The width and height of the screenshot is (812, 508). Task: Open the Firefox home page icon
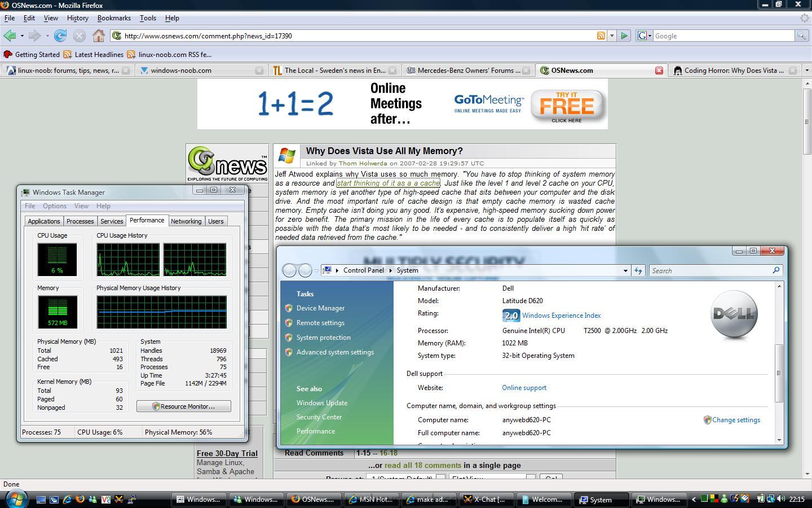click(x=99, y=36)
